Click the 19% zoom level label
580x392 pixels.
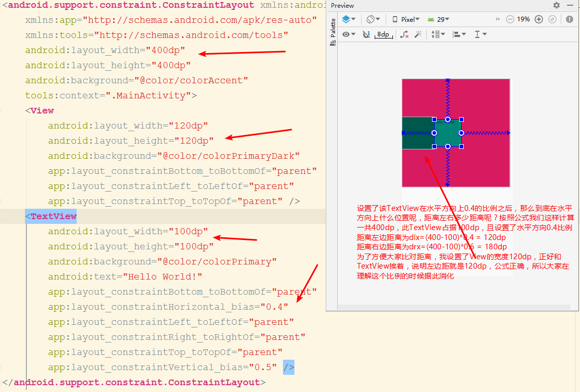pyautogui.click(x=523, y=19)
